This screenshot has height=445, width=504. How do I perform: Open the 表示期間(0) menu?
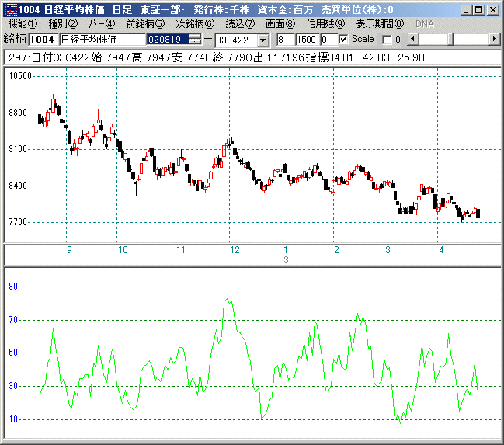click(380, 24)
